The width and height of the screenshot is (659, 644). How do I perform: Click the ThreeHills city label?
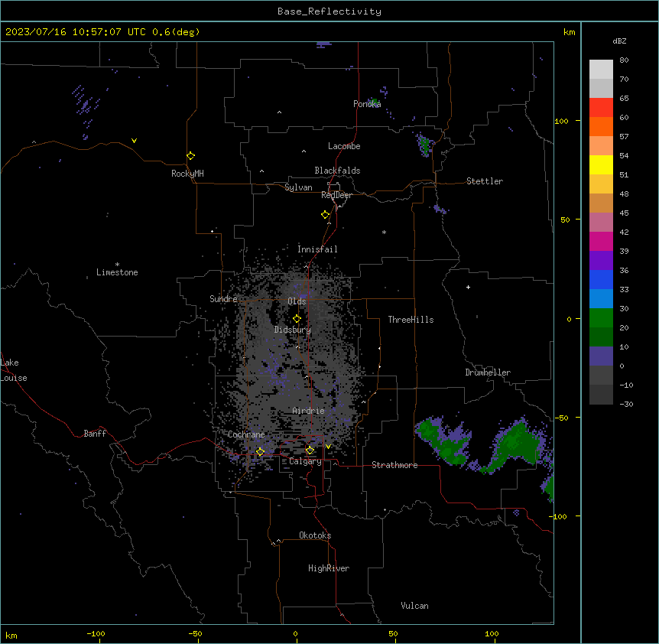click(411, 320)
